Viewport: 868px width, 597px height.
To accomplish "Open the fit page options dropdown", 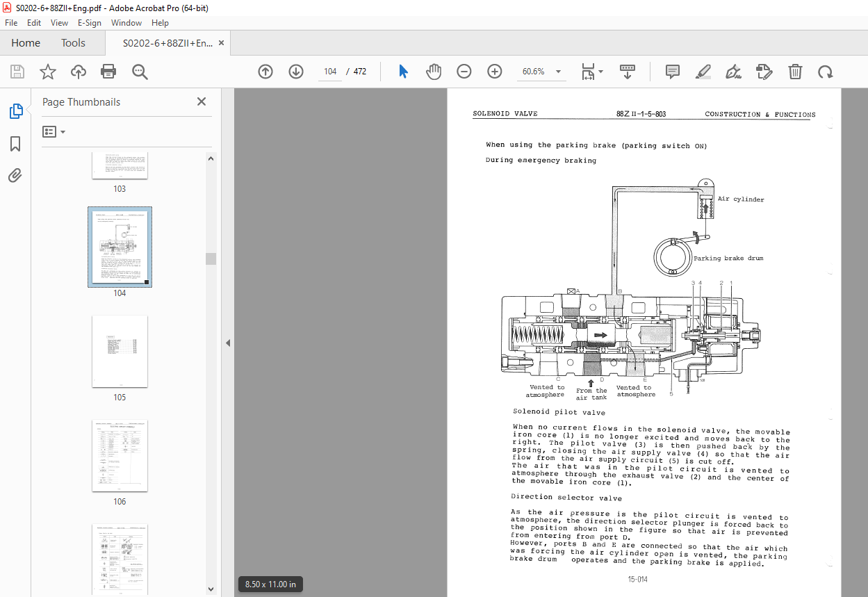I will click(592, 72).
